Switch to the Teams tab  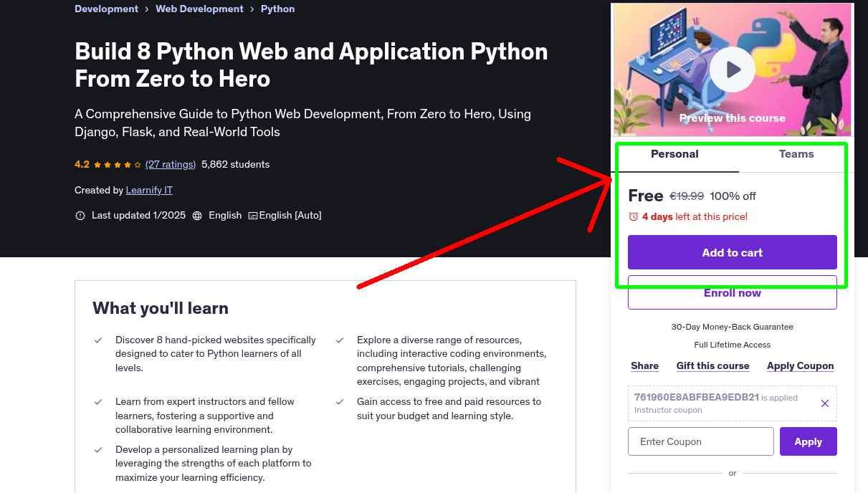tap(796, 154)
